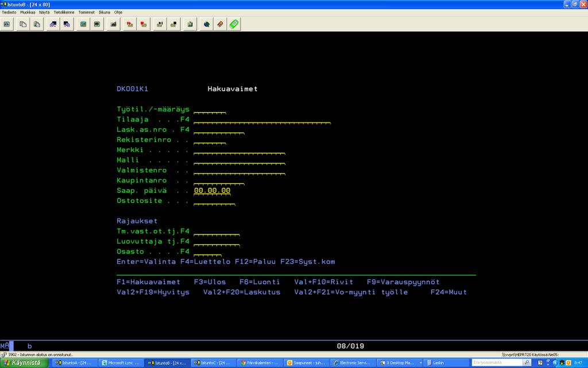This screenshot has height=368, width=588.
Task: Click the Copy toolbar icon
Action: point(23,24)
